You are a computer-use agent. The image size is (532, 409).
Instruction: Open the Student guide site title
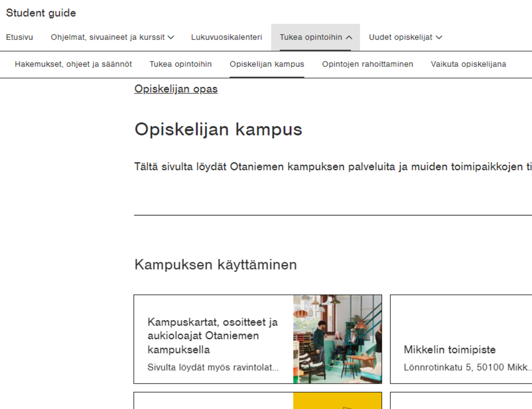click(41, 13)
